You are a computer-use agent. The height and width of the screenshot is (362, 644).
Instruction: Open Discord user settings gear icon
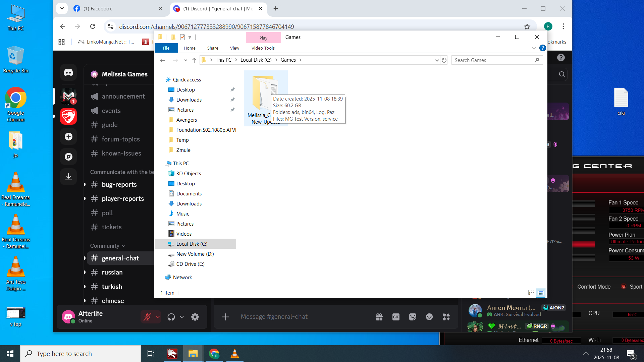pyautogui.click(x=195, y=317)
